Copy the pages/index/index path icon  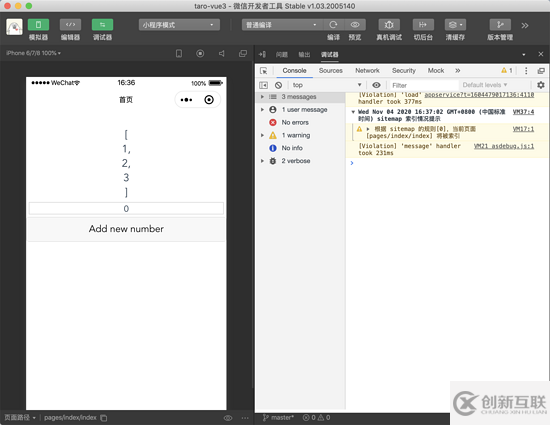pyautogui.click(x=103, y=418)
